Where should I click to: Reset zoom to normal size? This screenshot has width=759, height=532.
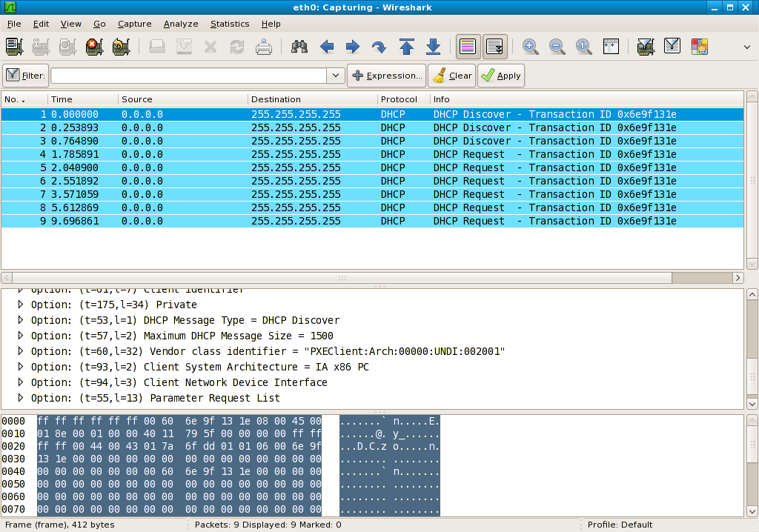coord(584,47)
